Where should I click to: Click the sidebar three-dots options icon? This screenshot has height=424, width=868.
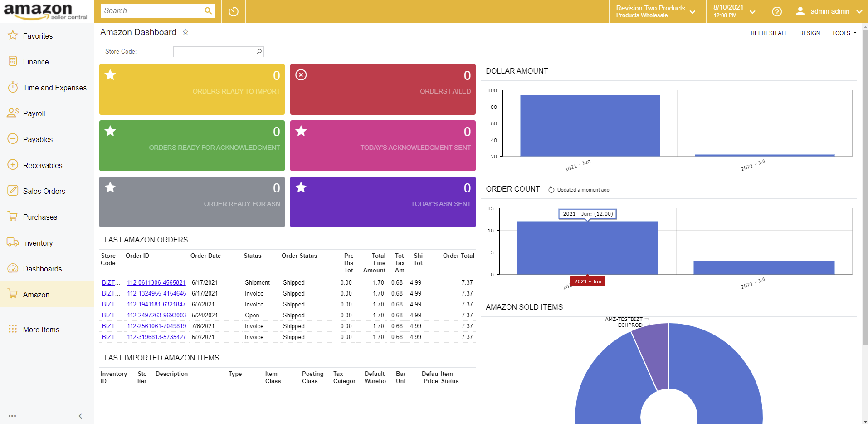pos(12,416)
